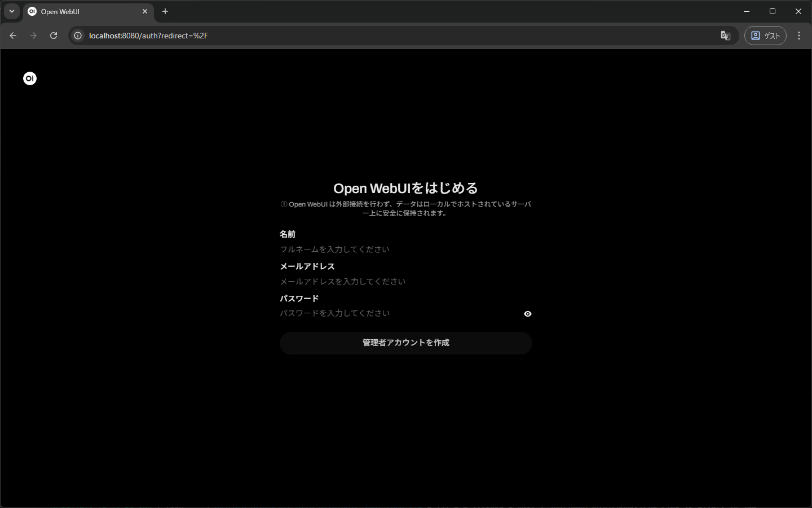
Task: Minimize the browser window
Action: pyautogui.click(x=747, y=11)
